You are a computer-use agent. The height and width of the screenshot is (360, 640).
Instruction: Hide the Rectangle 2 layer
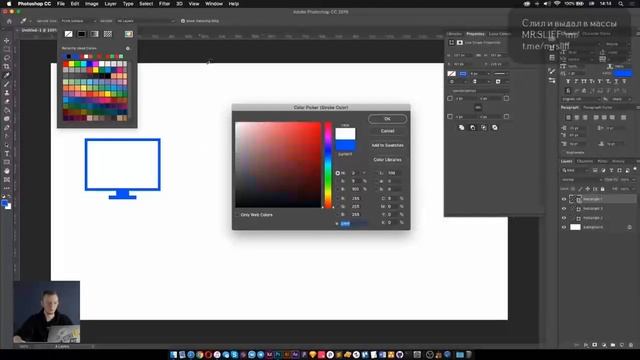click(564, 218)
